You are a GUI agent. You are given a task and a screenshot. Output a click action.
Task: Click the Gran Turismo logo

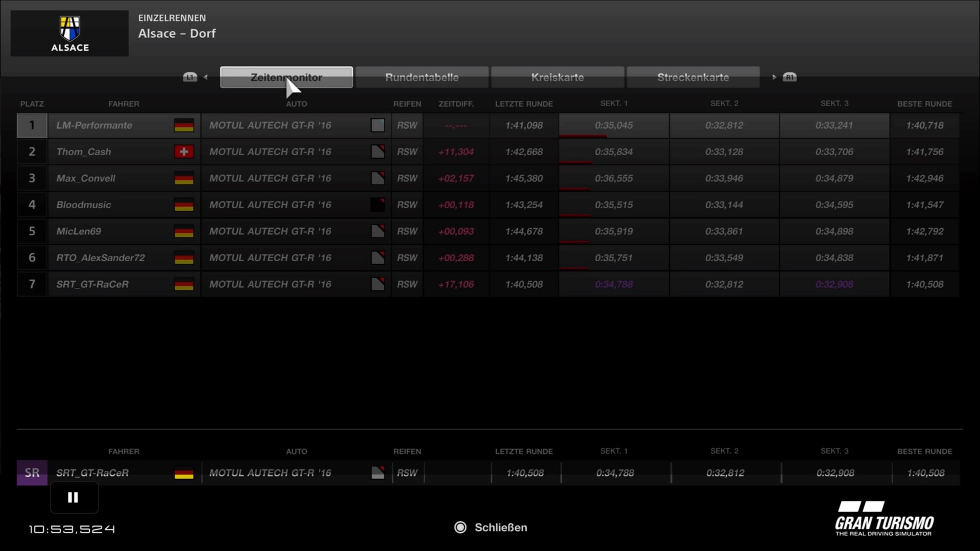884,519
